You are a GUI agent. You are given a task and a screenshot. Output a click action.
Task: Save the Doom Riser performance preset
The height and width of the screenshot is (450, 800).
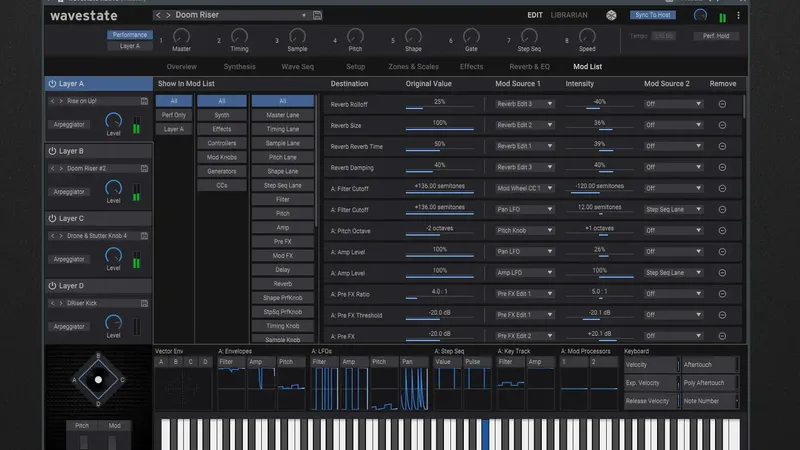click(317, 15)
